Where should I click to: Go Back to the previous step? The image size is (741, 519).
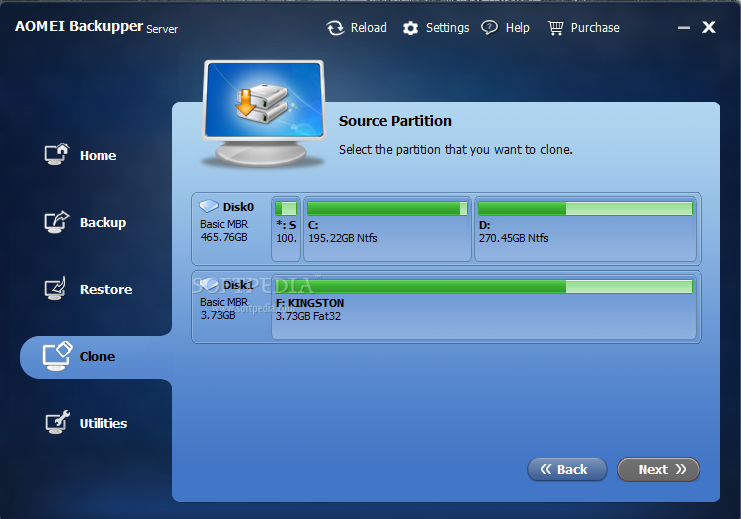[x=567, y=469]
